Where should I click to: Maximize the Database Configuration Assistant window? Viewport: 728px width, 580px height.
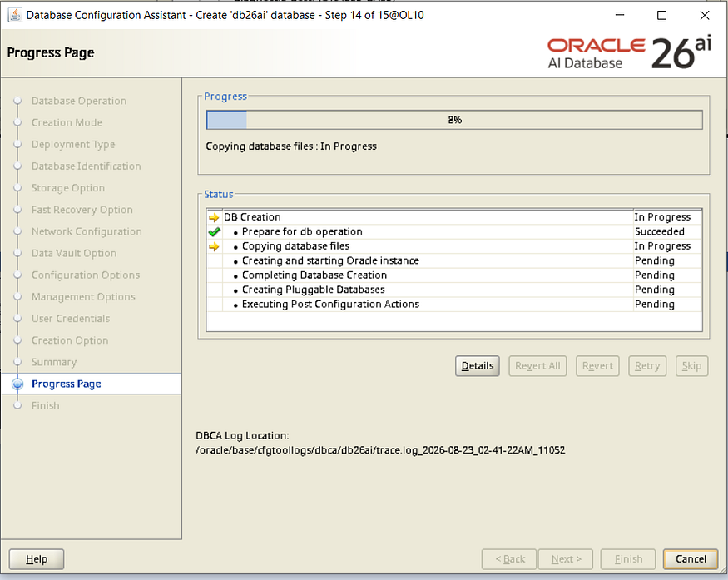662,15
